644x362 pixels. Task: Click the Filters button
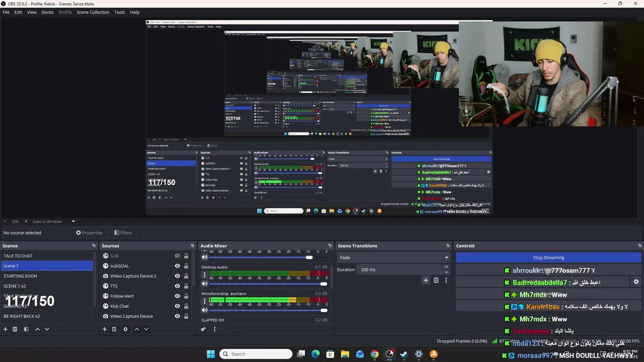[x=123, y=233]
